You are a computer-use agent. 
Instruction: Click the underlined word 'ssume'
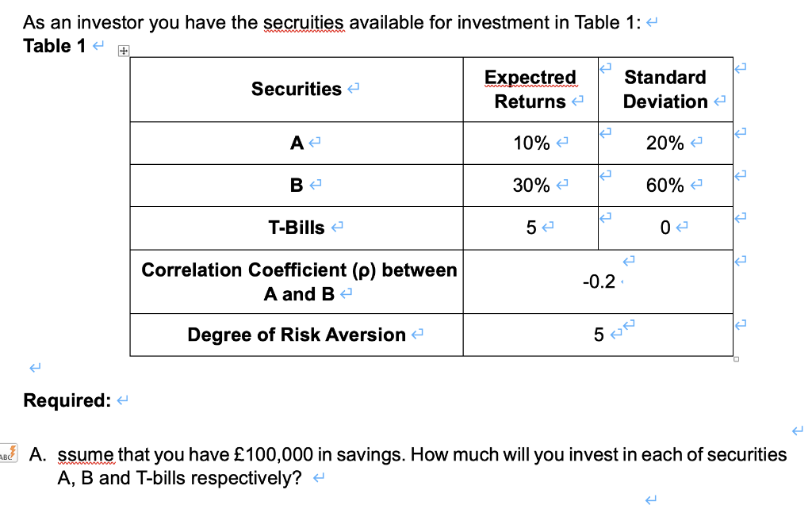point(86,454)
